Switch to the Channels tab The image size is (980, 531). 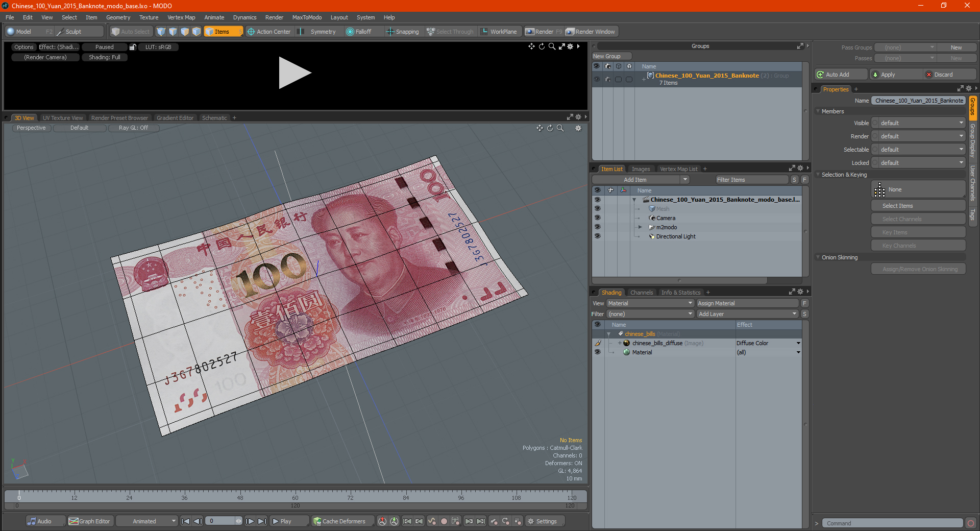click(x=642, y=293)
